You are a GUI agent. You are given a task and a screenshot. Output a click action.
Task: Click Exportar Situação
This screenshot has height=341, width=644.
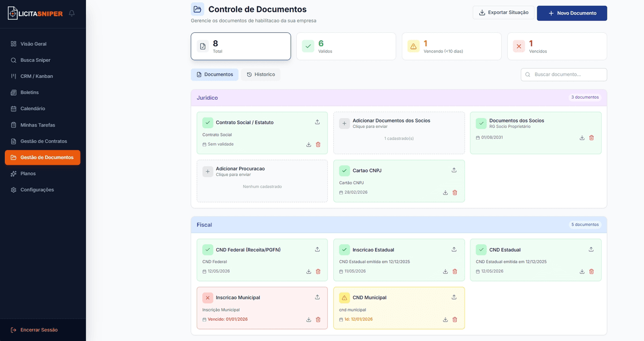click(503, 12)
